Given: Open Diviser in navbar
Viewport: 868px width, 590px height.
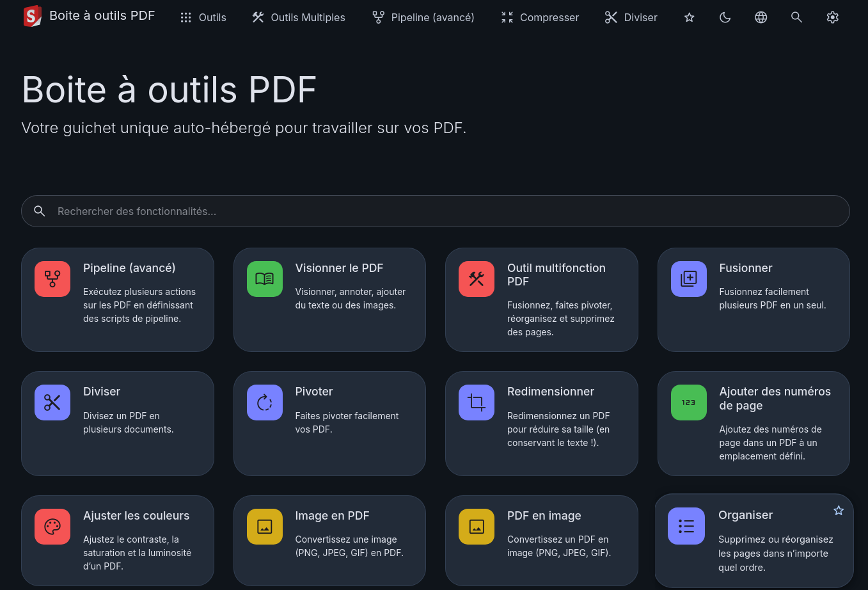Looking at the screenshot, I should tap(631, 17).
